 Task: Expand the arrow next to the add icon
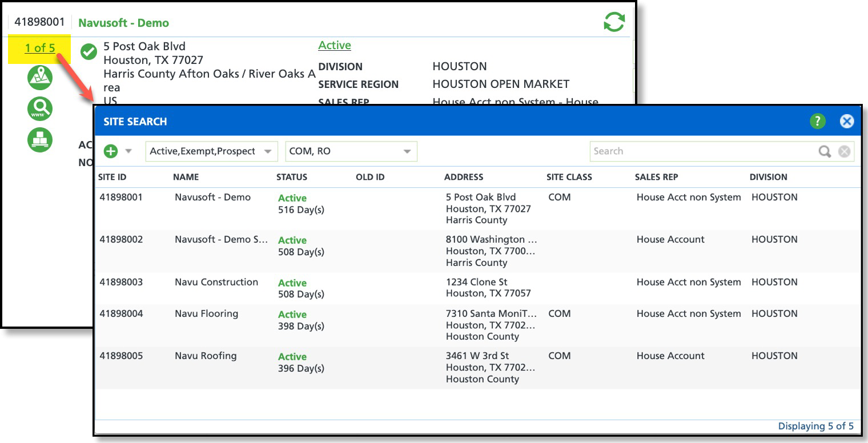pyautogui.click(x=128, y=151)
